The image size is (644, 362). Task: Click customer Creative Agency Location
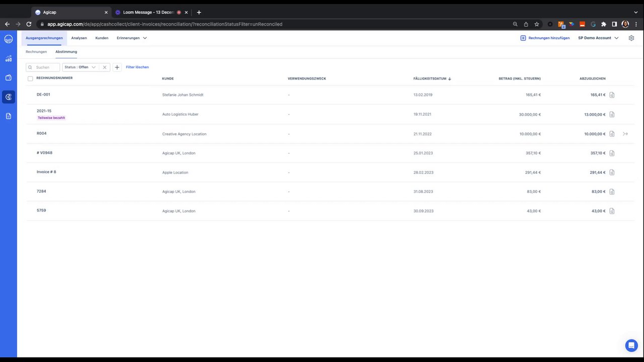[184, 134]
